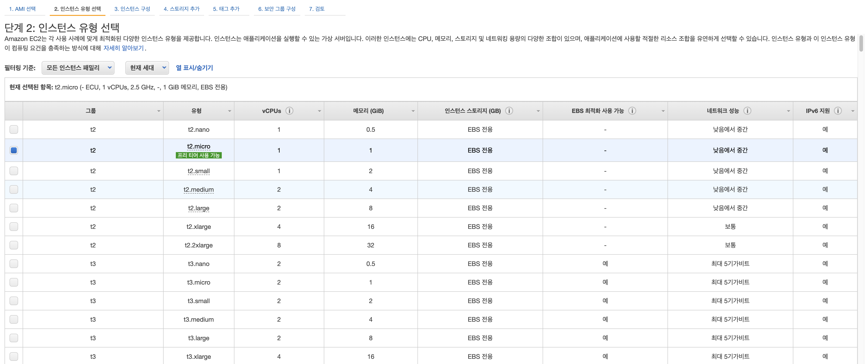
Task: Click info icon beside 인스턴스 스토리지 (GB)
Action: 509,111
